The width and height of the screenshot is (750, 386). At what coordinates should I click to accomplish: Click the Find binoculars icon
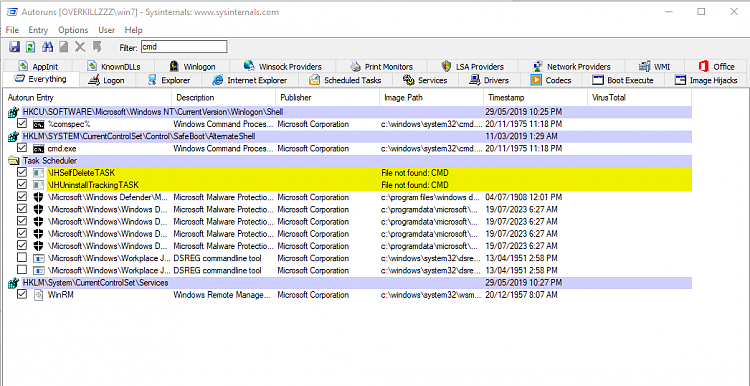(47, 47)
